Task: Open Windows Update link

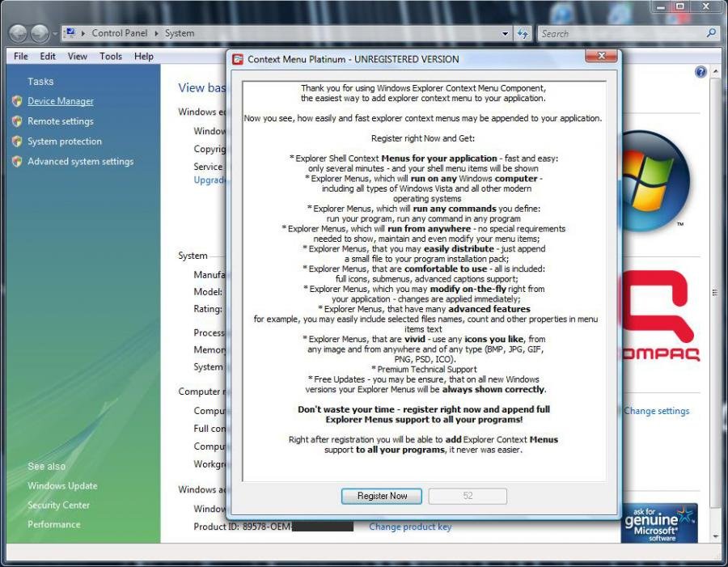Action: 62,486
